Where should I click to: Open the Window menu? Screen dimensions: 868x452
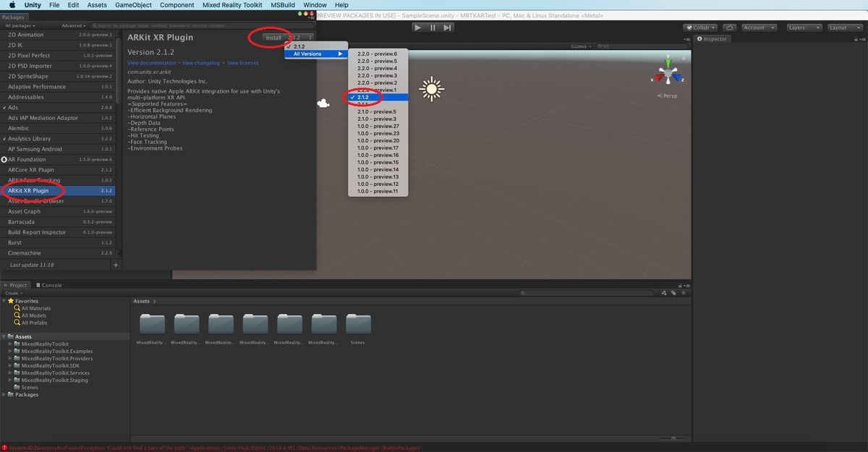point(315,5)
